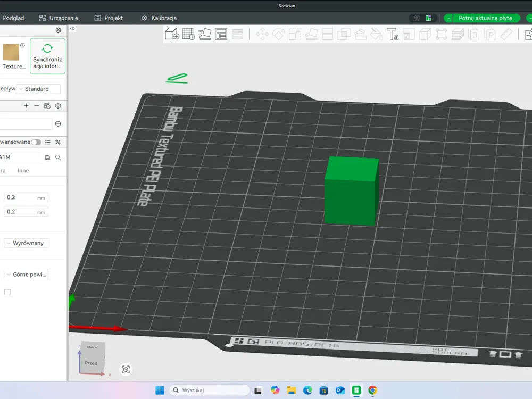Open File Explorer from the taskbar

click(291, 390)
